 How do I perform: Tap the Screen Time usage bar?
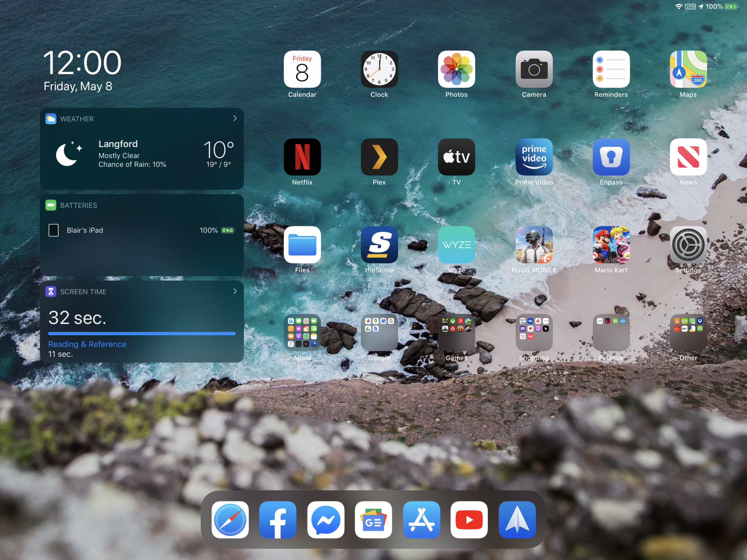(x=142, y=334)
